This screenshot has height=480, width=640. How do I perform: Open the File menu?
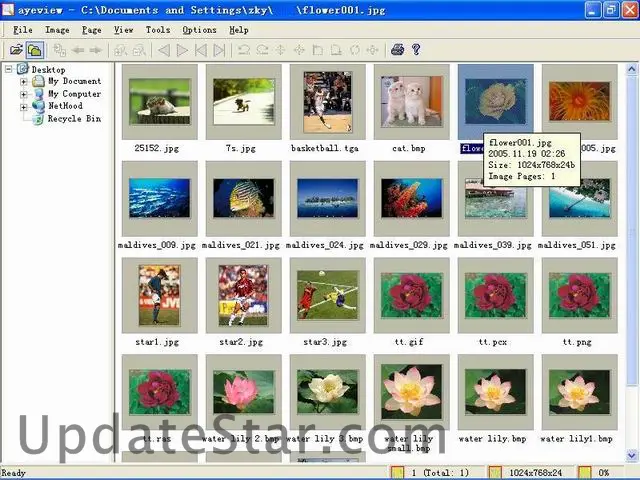[x=22, y=30]
